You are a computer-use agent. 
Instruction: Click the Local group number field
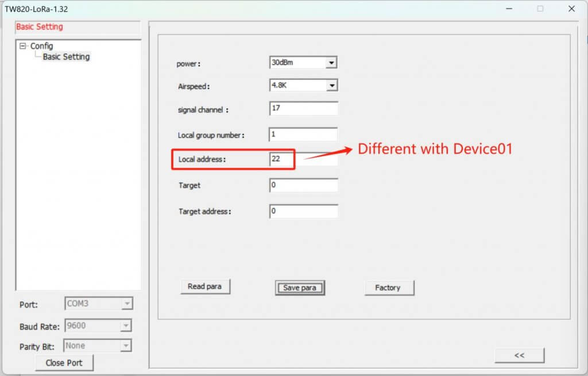pos(303,134)
